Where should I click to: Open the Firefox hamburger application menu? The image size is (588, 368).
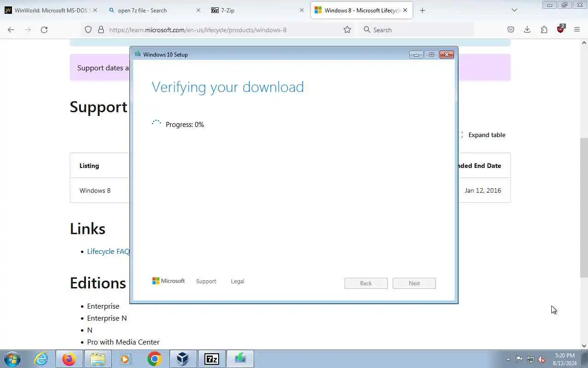[x=577, y=29]
